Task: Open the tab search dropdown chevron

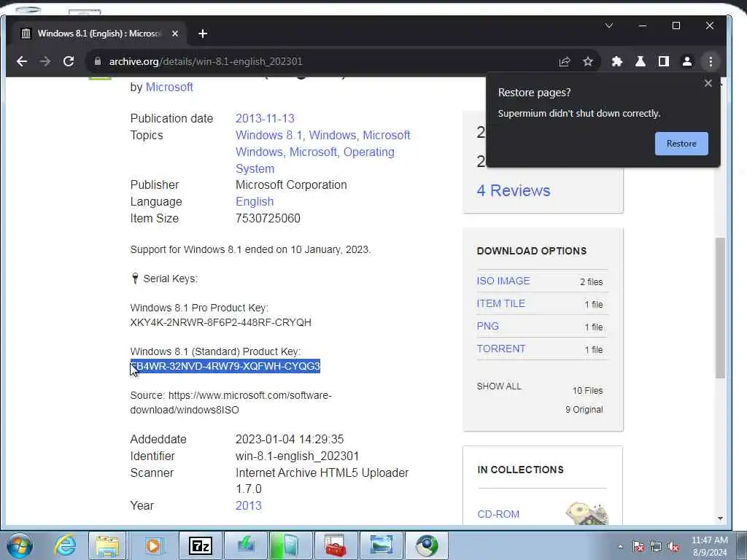Action: [x=609, y=26]
